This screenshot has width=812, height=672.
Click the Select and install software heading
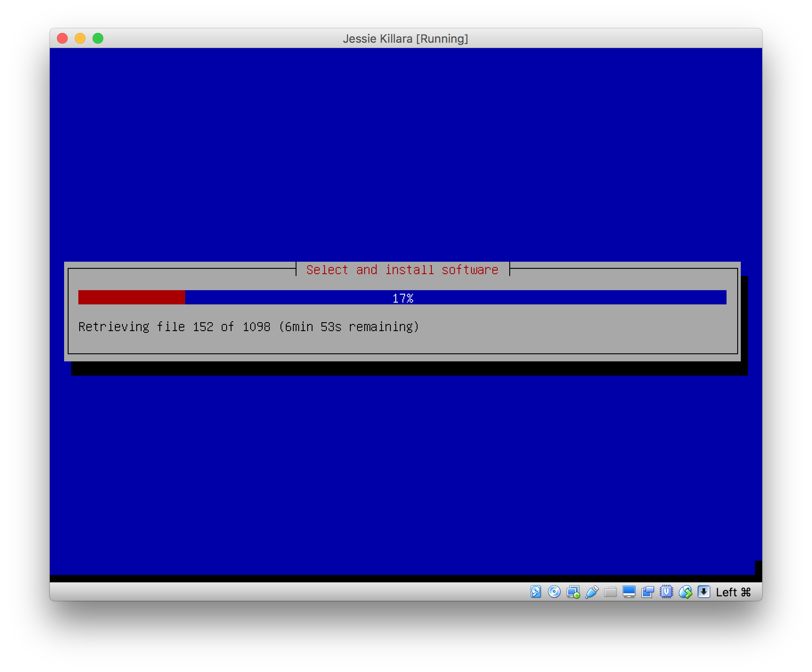point(402,270)
